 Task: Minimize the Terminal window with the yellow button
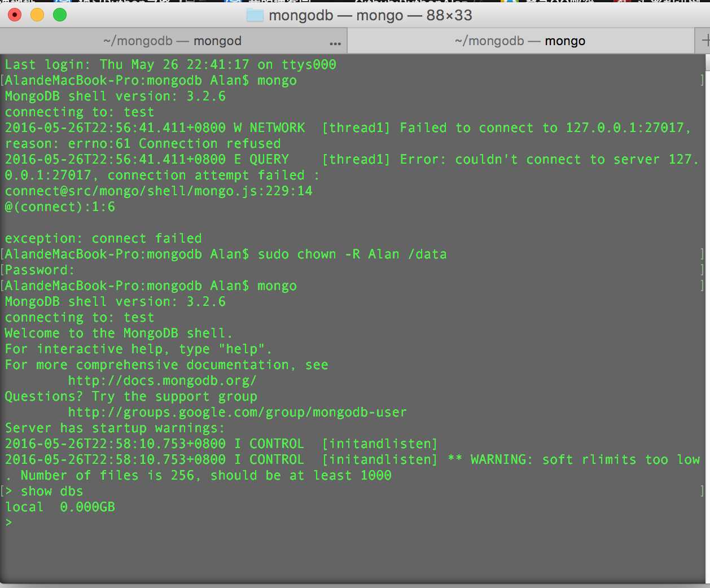pyautogui.click(x=37, y=15)
